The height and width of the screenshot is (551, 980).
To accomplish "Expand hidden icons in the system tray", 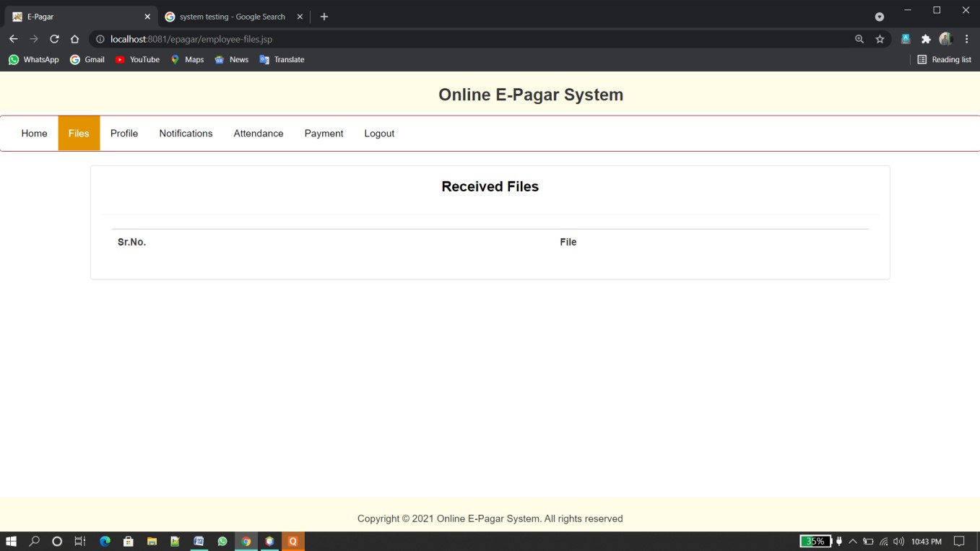I will tap(852, 541).
